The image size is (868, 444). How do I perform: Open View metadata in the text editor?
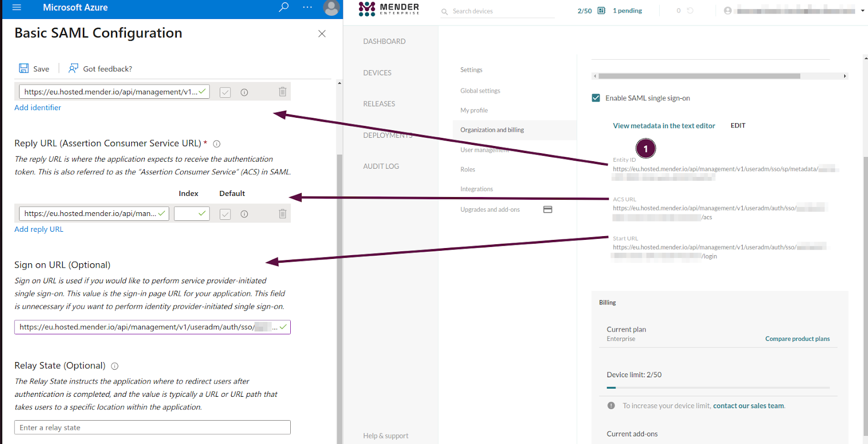(x=663, y=126)
